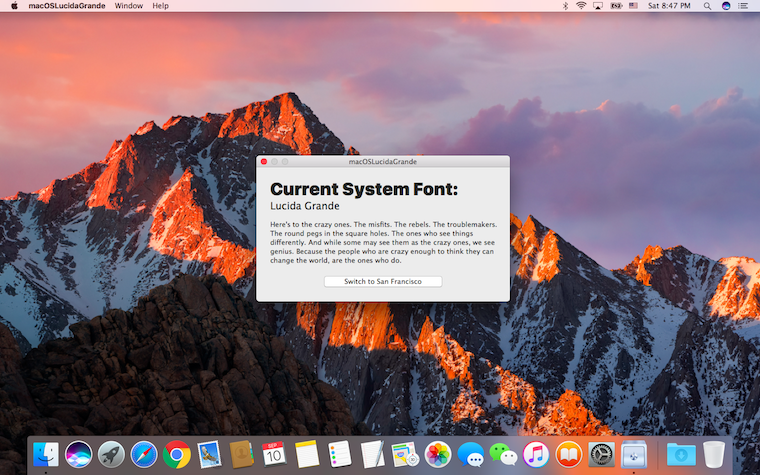Open iBooks from the dock
This screenshot has width=760, height=475.
click(568, 454)
